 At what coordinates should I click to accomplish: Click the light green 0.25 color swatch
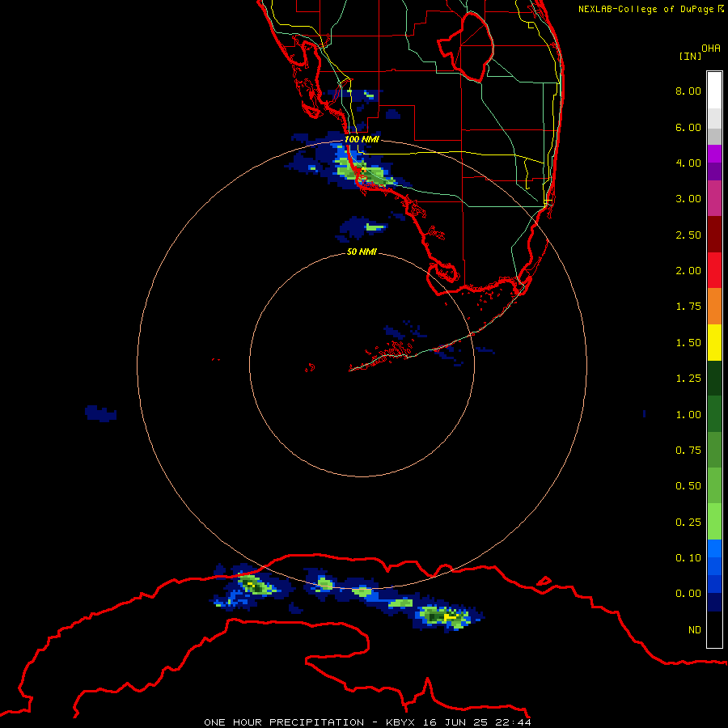(x=714, y=522)
